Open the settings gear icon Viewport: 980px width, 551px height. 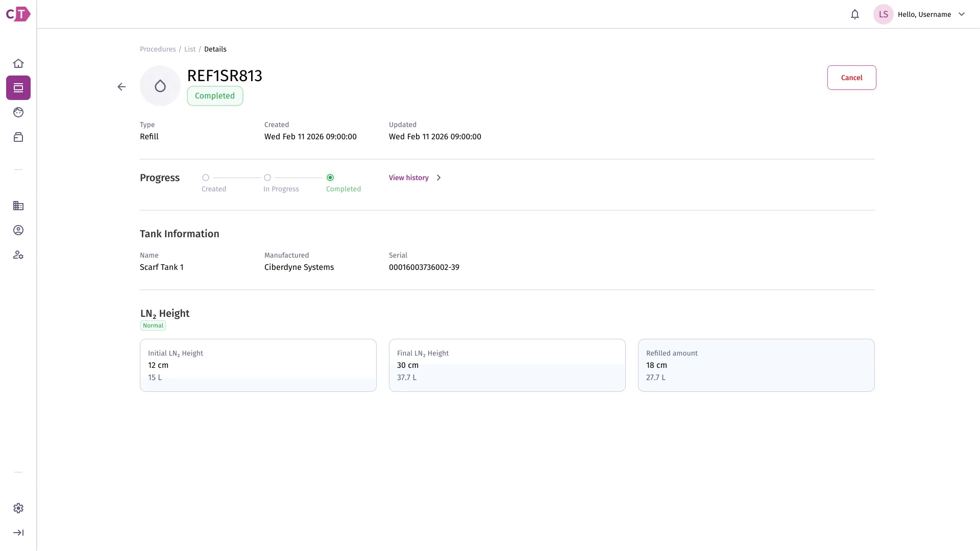[18, 508]
